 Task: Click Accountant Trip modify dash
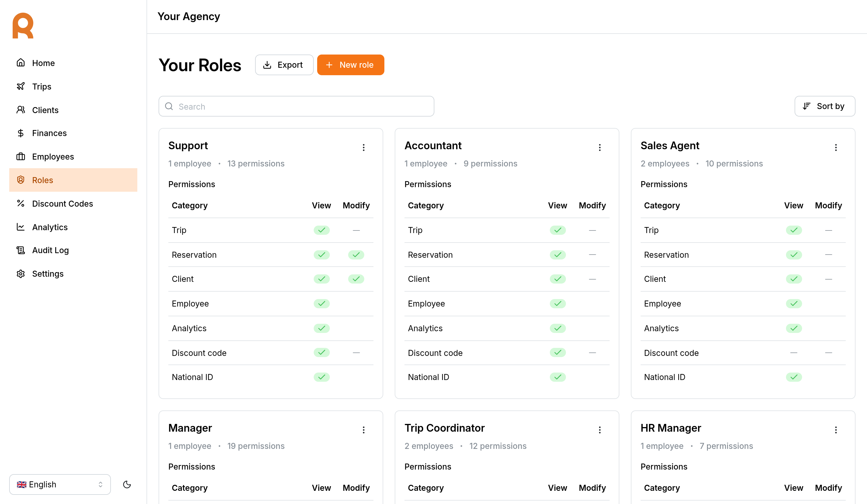click(x=592, y=230)
